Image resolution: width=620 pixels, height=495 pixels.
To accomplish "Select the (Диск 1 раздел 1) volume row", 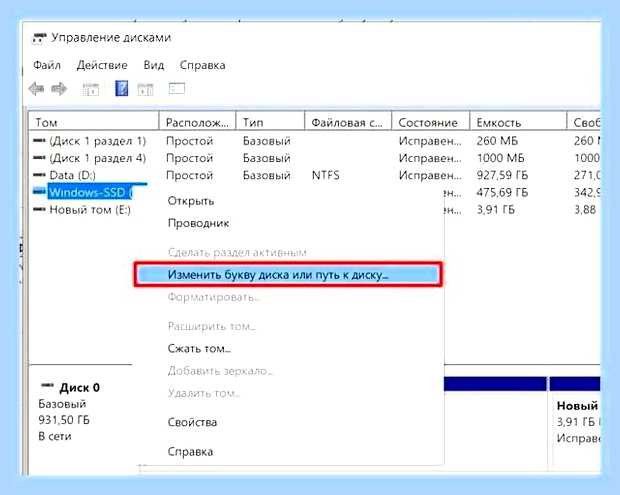I will point(98,141).
